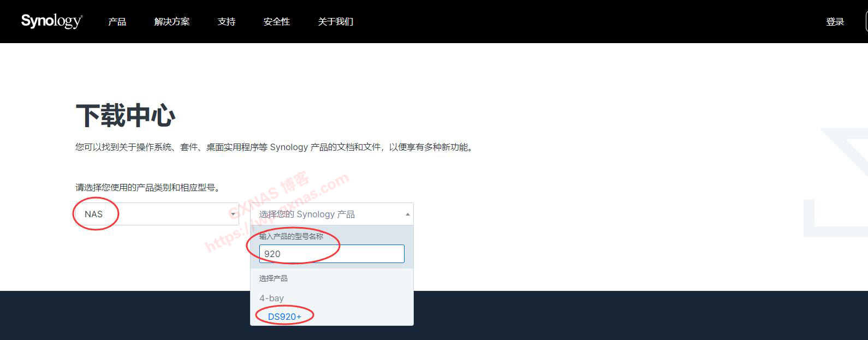Collapse the 选择您的 Synology 产品 dropdown
The image size is (868, 340).
(332, 214)
